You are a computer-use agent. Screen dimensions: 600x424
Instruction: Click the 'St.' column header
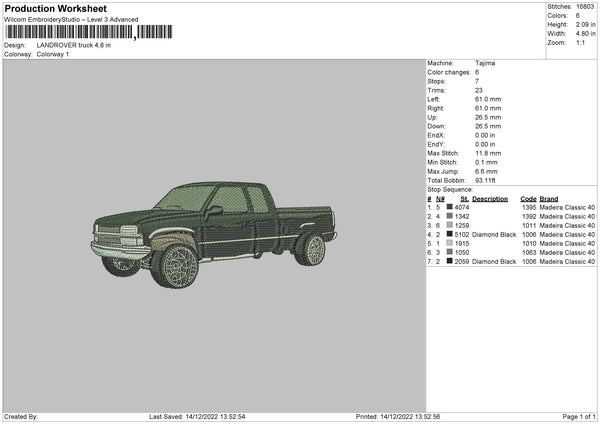click(x=465, y=199)
